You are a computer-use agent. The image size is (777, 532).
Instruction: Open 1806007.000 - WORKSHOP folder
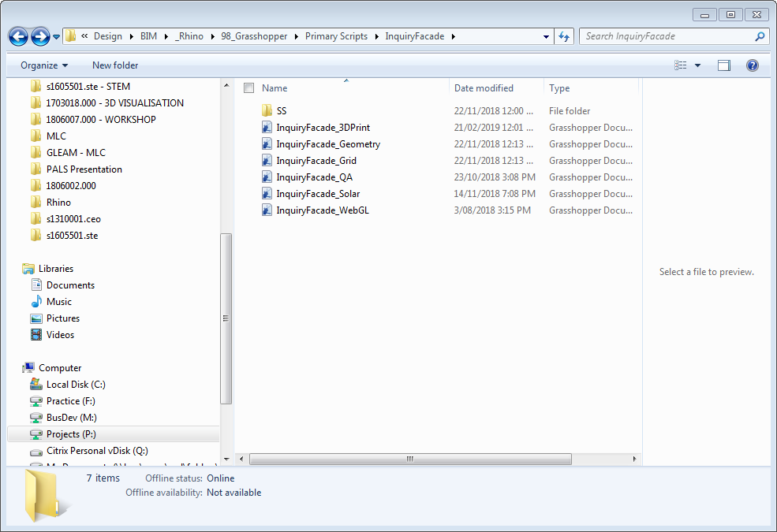tap(101, 120)
